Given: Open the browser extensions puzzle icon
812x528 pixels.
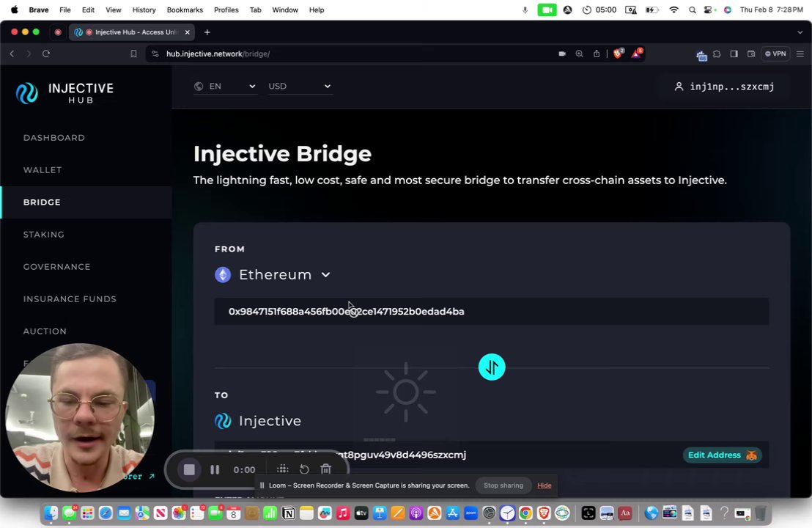Looking at the screenshot, I should [717, 54].
